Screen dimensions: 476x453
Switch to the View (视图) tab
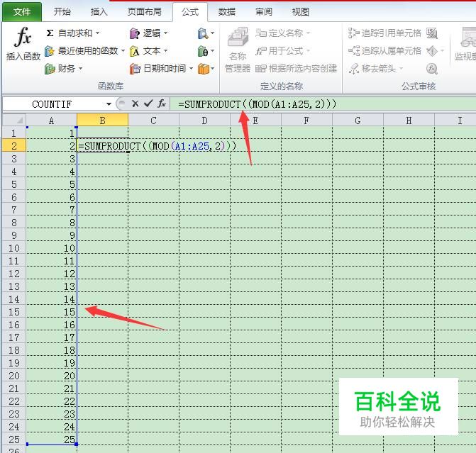pyautogui.click(x=301, y=12)
